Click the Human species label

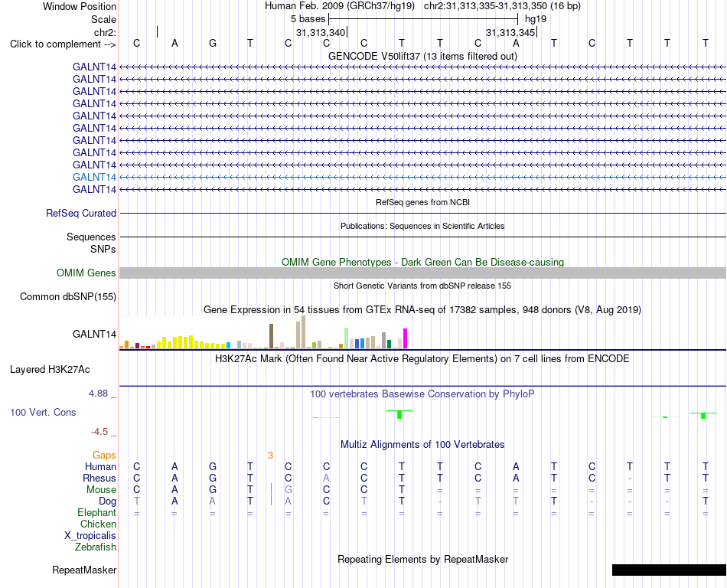click(100, 466)
